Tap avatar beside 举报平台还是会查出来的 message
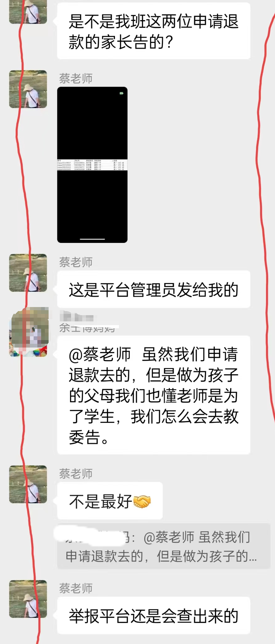Image resolution: width=275 pixels, height=644 pixels. (28, 599)
